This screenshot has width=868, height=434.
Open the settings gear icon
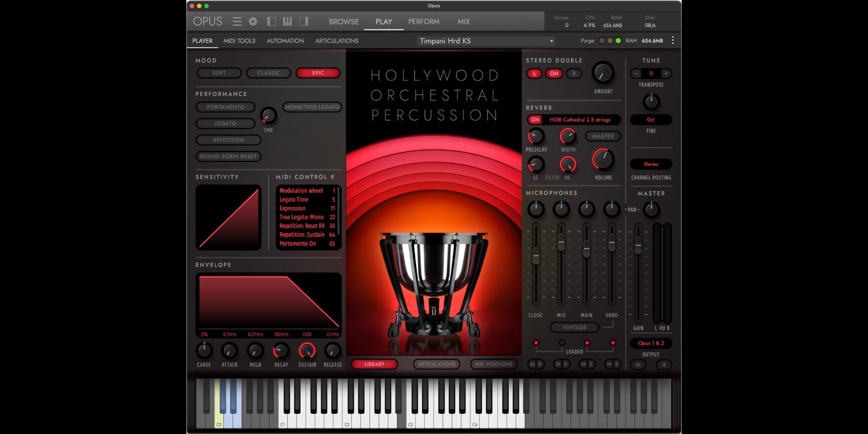(252, 21)
